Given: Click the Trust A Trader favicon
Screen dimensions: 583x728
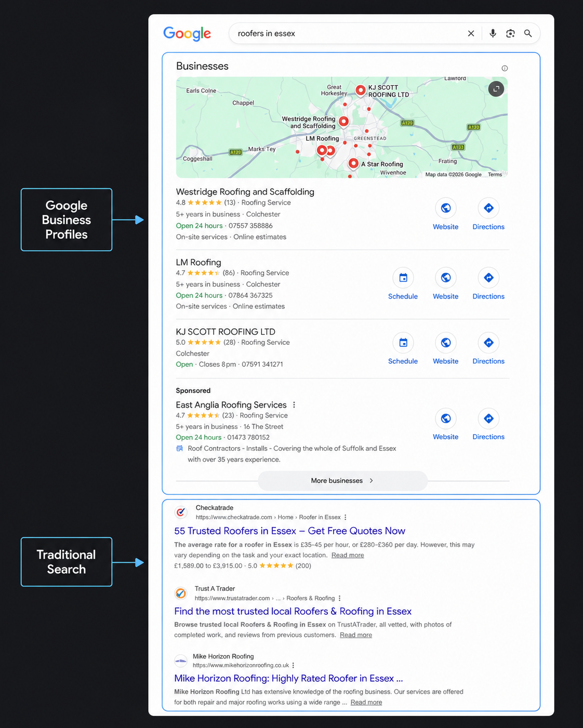Looking at the screenshot, I should [181, 593].
